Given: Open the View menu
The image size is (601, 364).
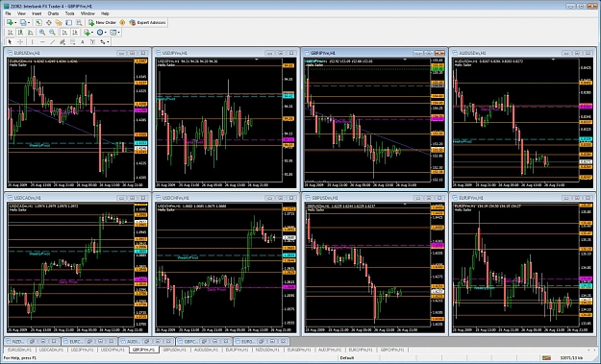Looking at the screenshot, I should click(21, 13).
